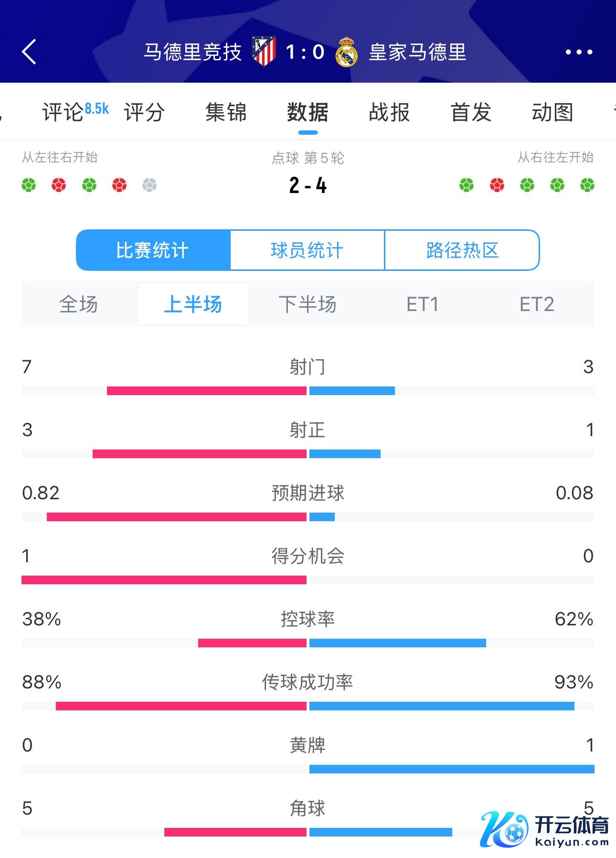Open the 评论 comments tab
Image resolution: width=616 pixels, height=858 pixels.
click(x=63, y=112)
